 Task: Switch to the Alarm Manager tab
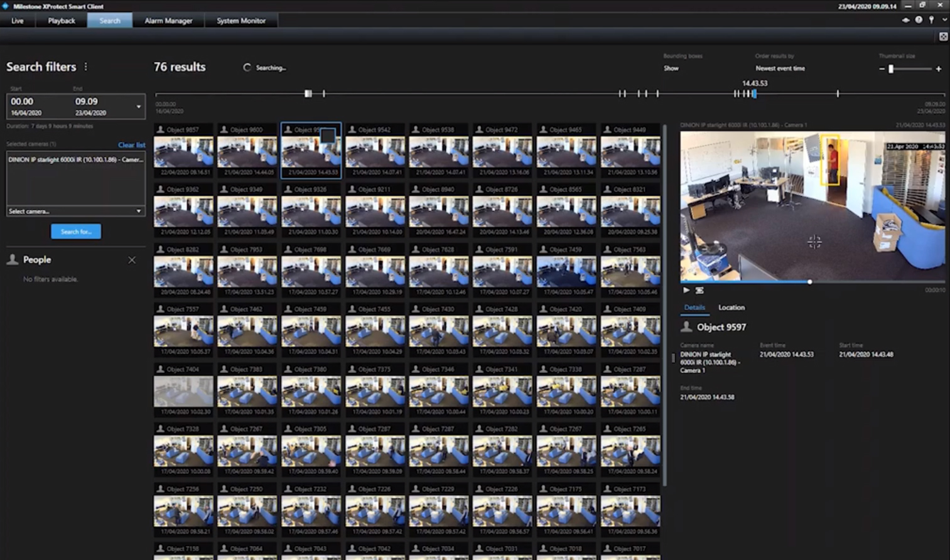tap(168, 21)
